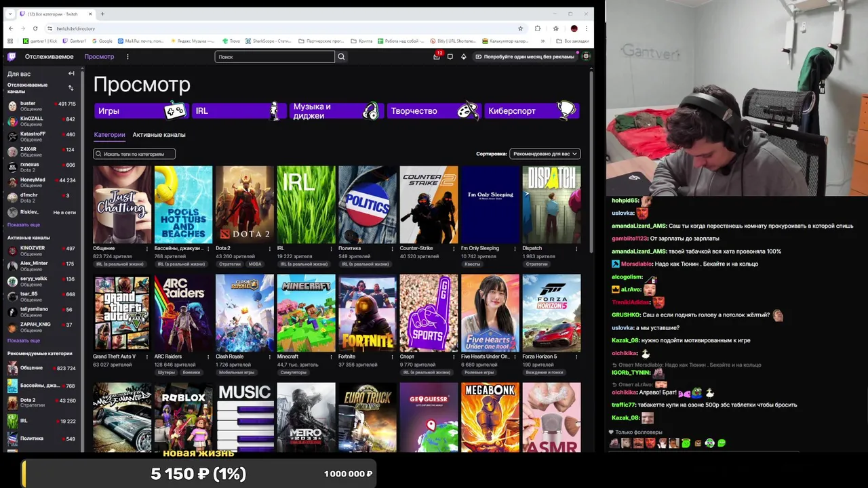The image size is (868, 488).
Task: Open the Just Chatting category thumbnail
Action: (x=122, y=205)
